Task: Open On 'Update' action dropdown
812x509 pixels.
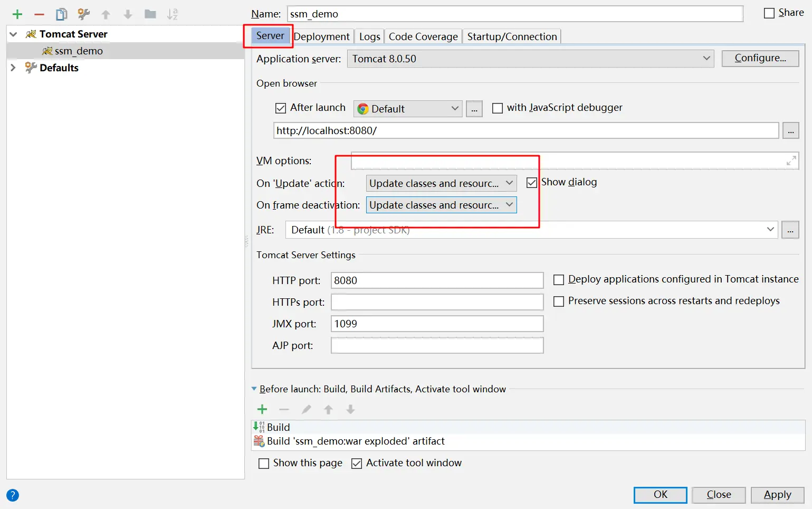Action: click(x=441, y=183)
